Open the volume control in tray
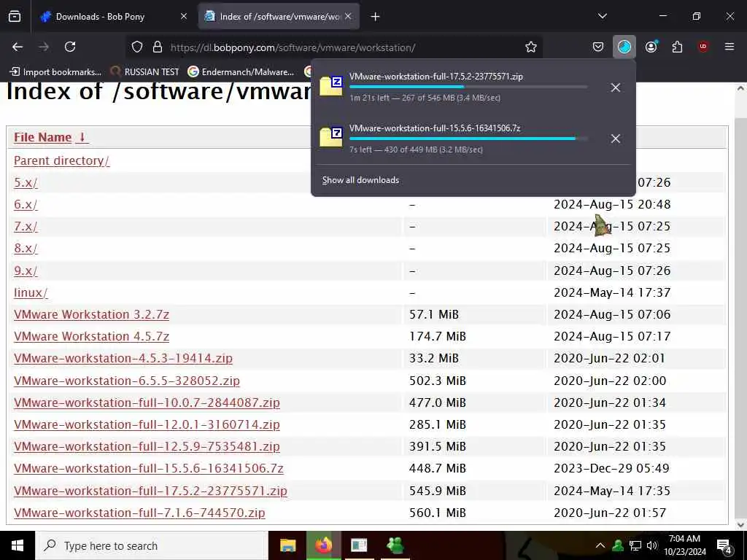The height and width of the screenshot is (560, 747). coord(652,545)
